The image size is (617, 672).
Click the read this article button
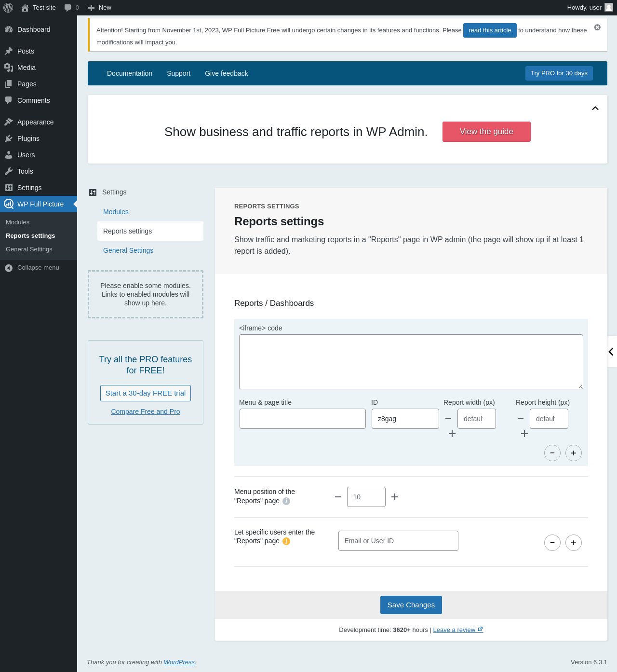490,30
